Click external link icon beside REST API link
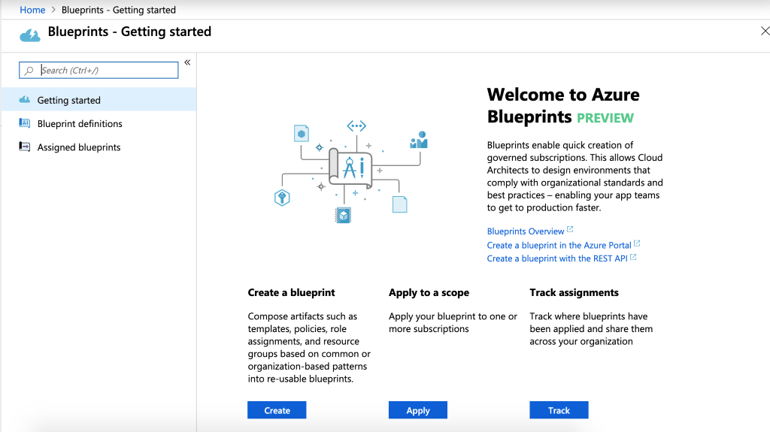Screen dimensions: 770x432 [x=633, y=257]
